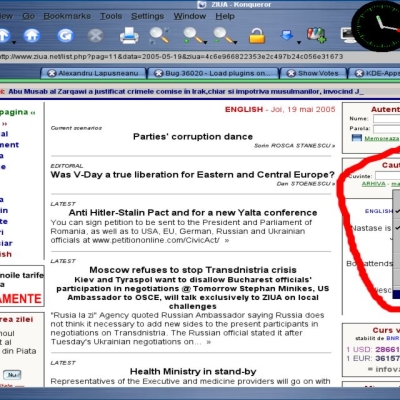Close the Bug 36020 tab
Viewport: 400px width, 400px height.
pyautogui.click(x=159, y=73)
